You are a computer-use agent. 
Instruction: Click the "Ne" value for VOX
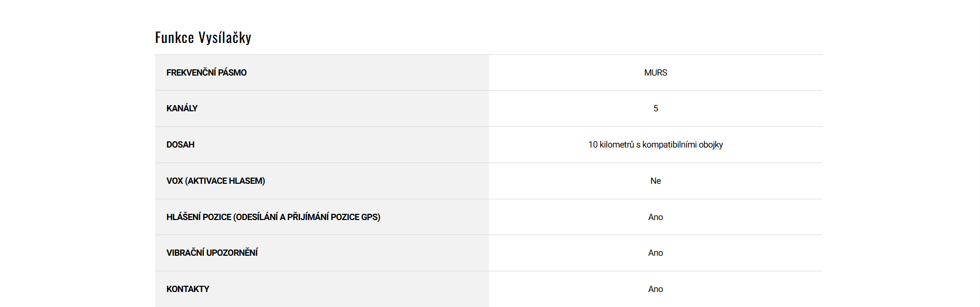655,181
